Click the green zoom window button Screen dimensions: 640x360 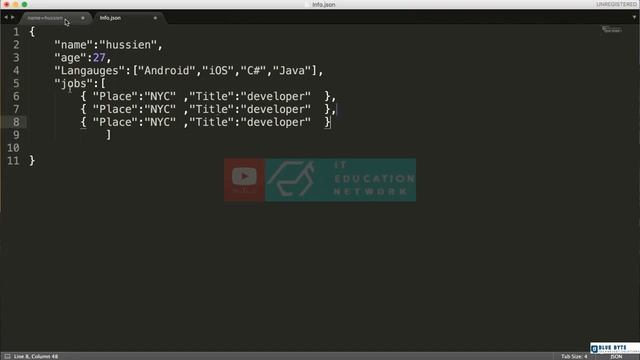(24, 4)
